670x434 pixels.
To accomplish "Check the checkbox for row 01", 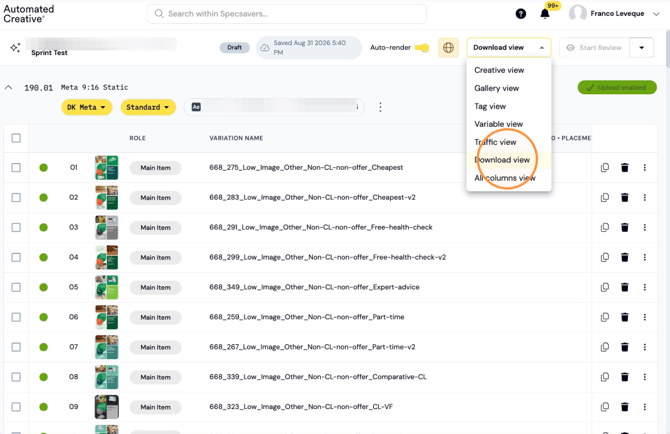I will pos(16,167).
